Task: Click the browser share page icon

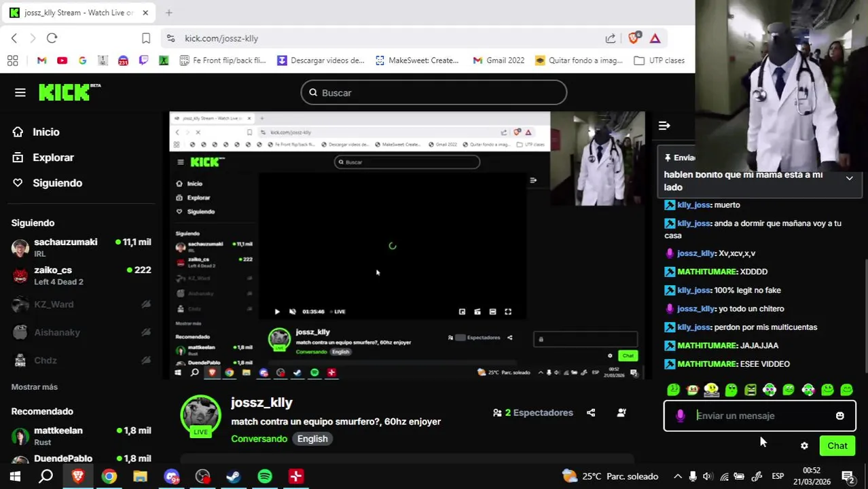Action: coord(611,38)
